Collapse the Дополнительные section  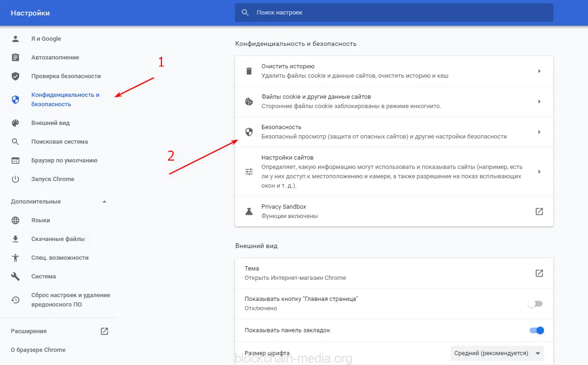coord(104,202)
